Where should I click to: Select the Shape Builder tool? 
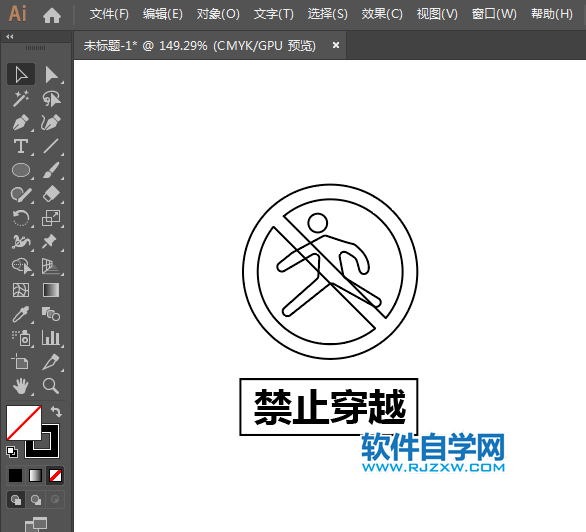point(21,266)
